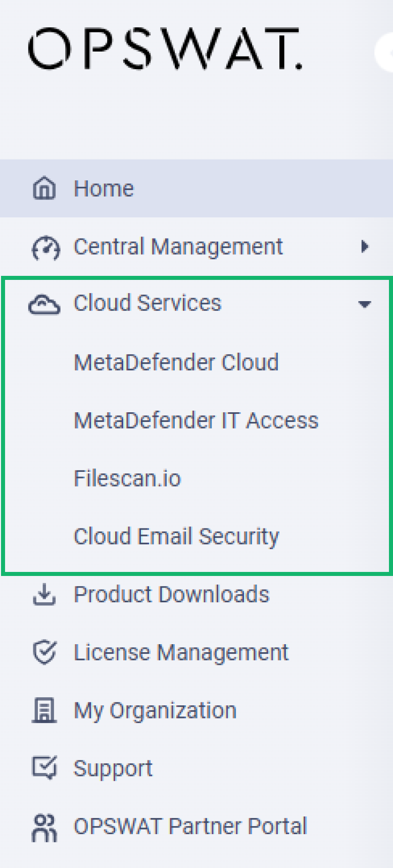The width and height of the screenshot is (393, 868).
Task: Click the My Organization building icon
Action: [x=44, y=710]
